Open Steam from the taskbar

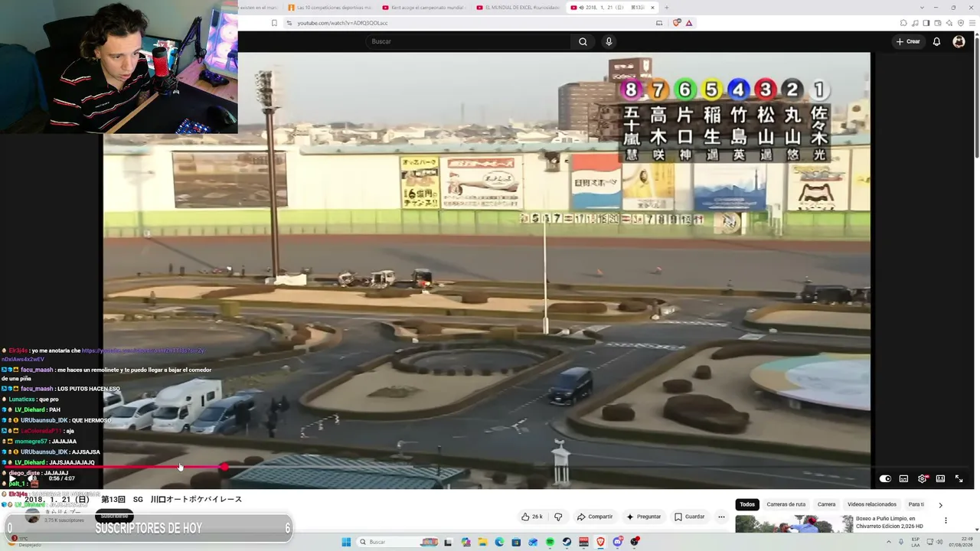pyautogui.click(x=567, y=542)
